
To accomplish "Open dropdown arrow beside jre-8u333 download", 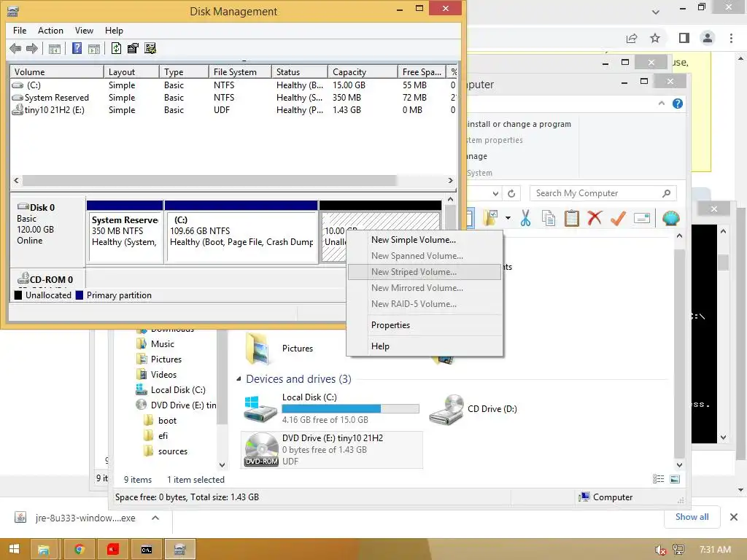I will click(155, 518).
